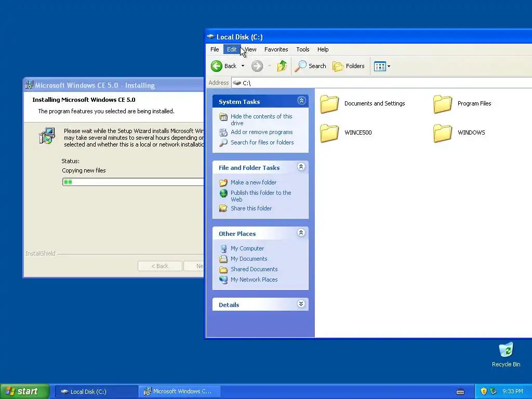Select the Documents and Settings folder icon

[x=329, y=104]
